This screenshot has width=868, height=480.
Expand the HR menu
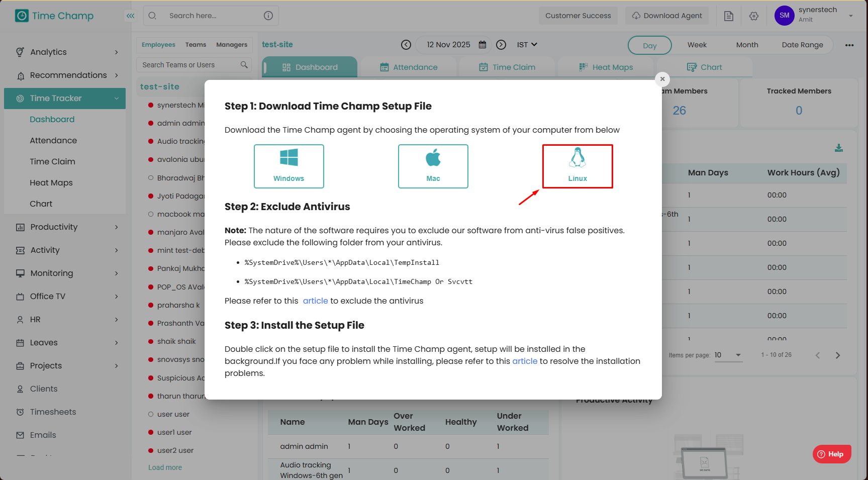click(65, 319)
